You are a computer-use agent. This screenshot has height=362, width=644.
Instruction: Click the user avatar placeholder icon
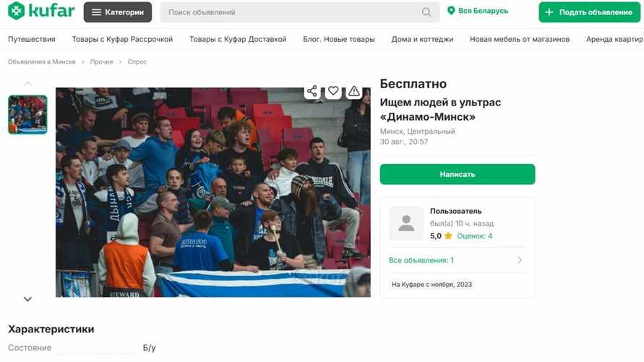pyautogui.click(x=406, y=224)
